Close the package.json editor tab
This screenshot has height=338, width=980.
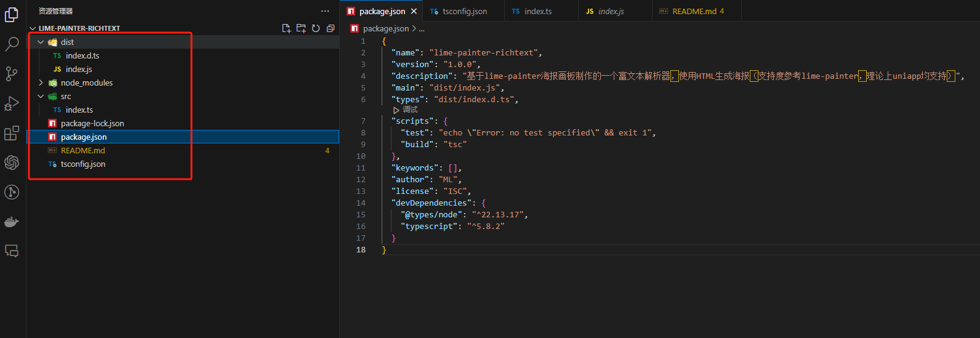[414, 11]
